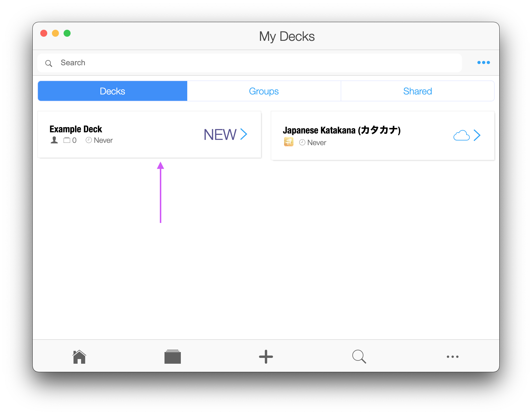This screenshot has height=415, width=532.
Task: Open extra options via top-right ellipsis icon
Action: (483, 62)
